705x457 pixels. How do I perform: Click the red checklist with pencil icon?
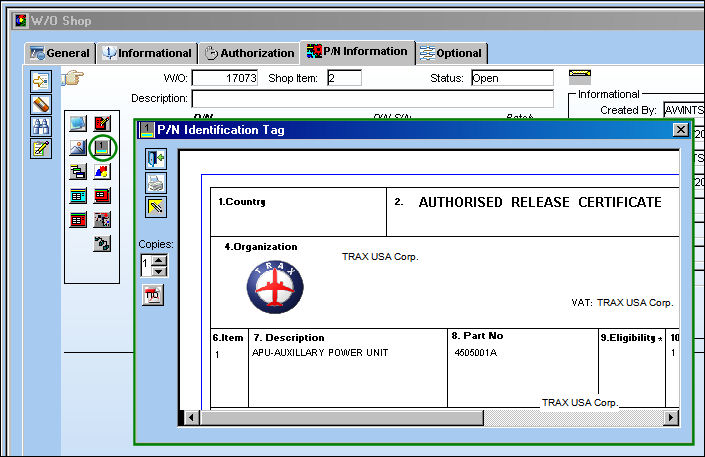pyautogui.click(x=103, y=123)
